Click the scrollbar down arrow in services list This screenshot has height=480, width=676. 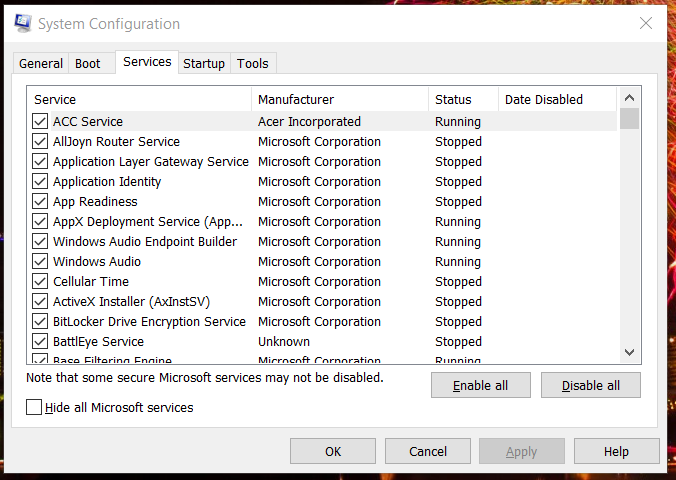click(629, 352)
